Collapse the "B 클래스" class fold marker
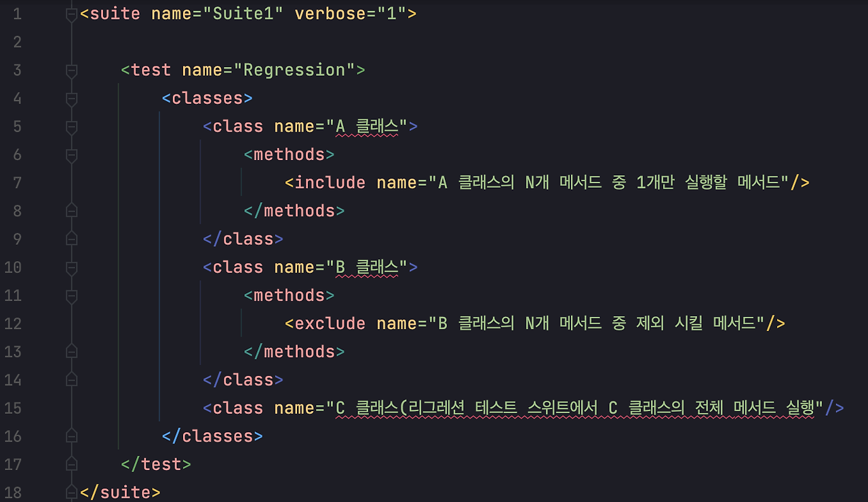 click(70, 267)
